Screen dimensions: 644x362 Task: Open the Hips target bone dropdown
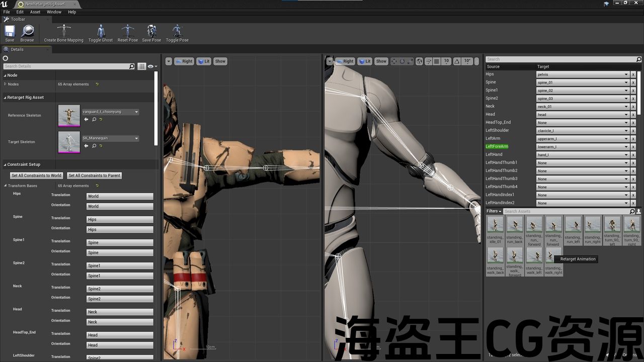click(x=583, y=74)
